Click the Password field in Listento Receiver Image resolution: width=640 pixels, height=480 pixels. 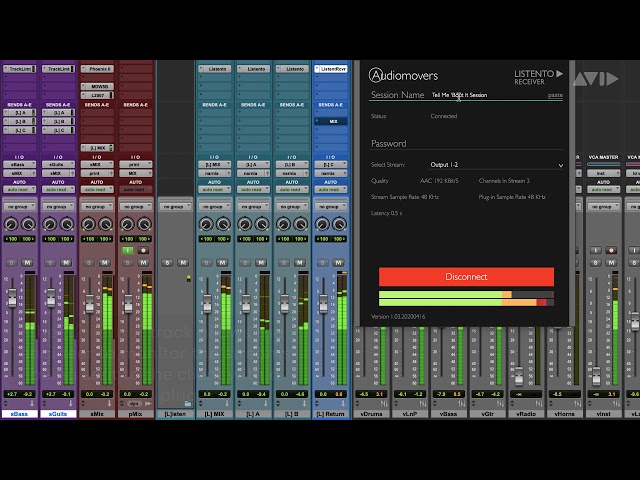pyautogui.click(x=466, y=144)
